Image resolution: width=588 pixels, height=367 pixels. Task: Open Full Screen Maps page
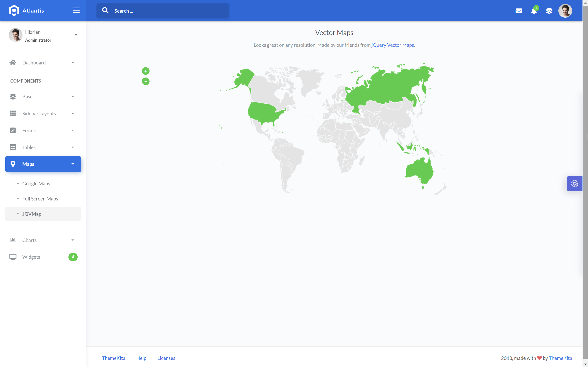pos(40,199)
